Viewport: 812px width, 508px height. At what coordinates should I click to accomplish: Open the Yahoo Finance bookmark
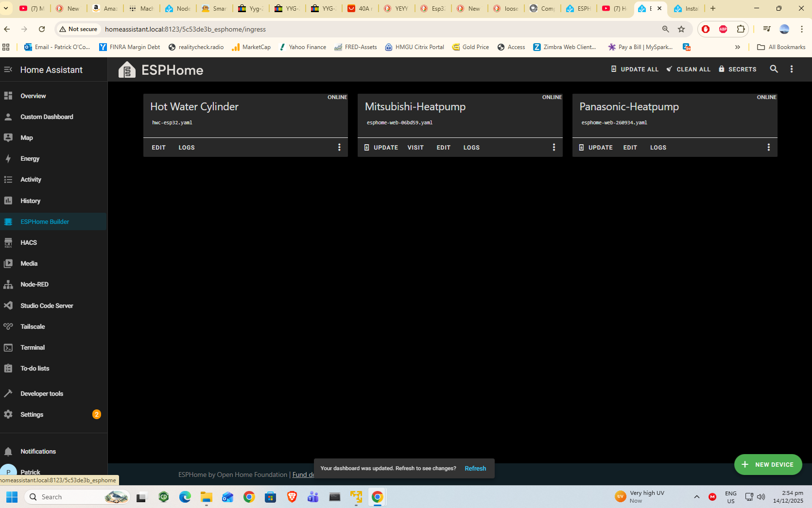coord(302,47)
